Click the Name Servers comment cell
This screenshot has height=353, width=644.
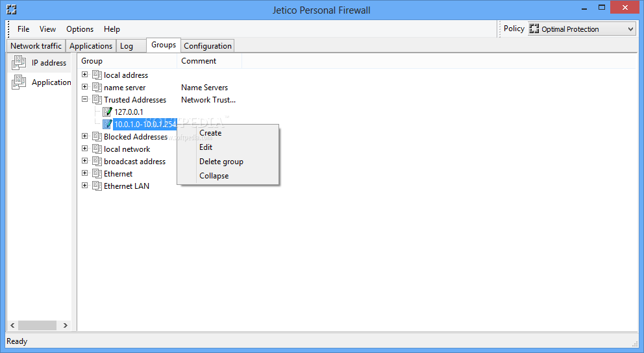[204, 88]
